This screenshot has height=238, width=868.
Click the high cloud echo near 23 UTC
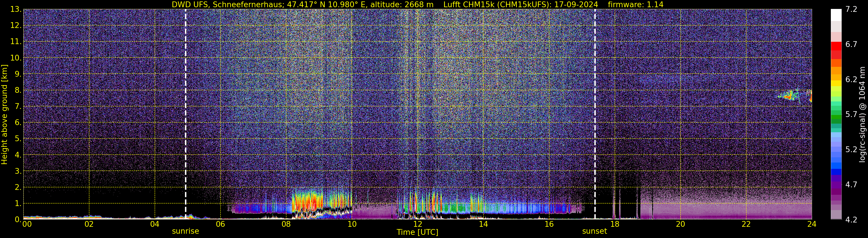[789, 96]
